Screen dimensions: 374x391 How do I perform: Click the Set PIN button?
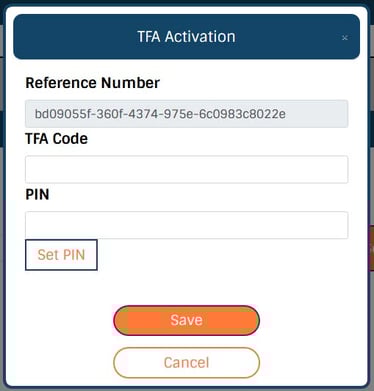[x=61, y=255]
